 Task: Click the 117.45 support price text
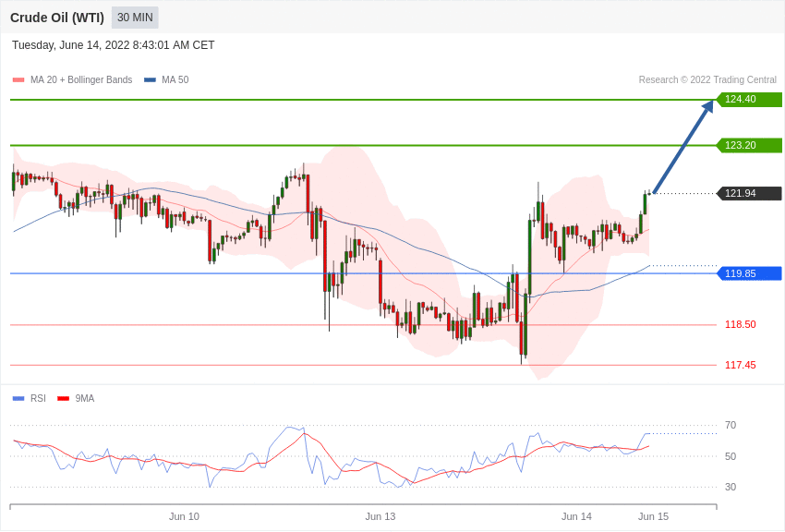(x=741, y=365)
